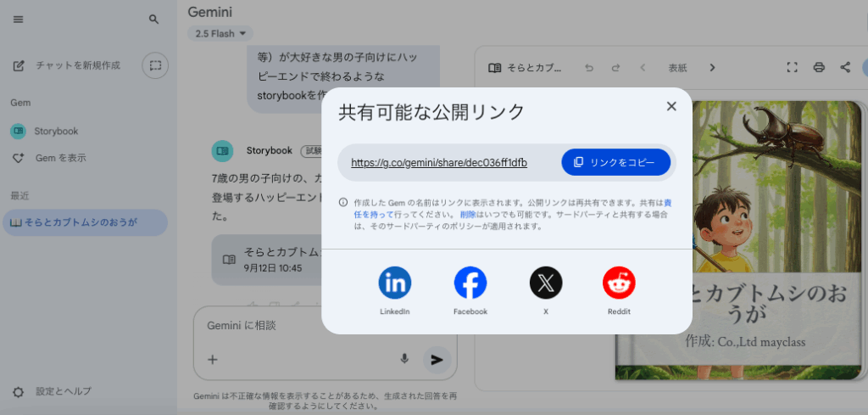Go to previous page chevron
The width and height of the screenshot is (868, 415).
[643, 68]
